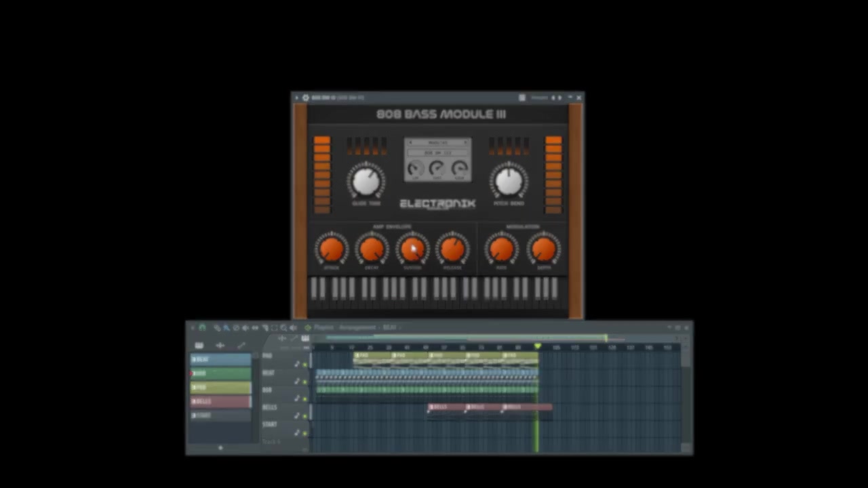Viewport: 868px width, 488px height.
Task: Open the plugin options gear icon
Action: 305,98
